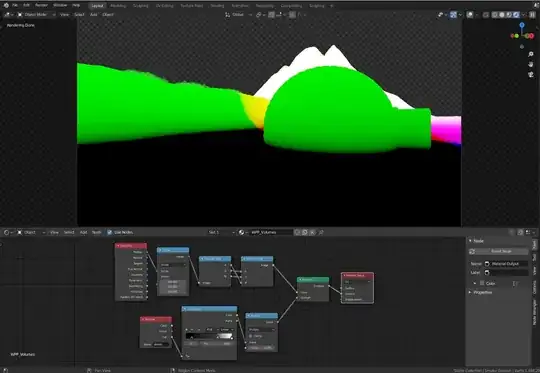Open the viewport Select menu
This screenshot has width=540, height=373.
[x=79, y=14]
